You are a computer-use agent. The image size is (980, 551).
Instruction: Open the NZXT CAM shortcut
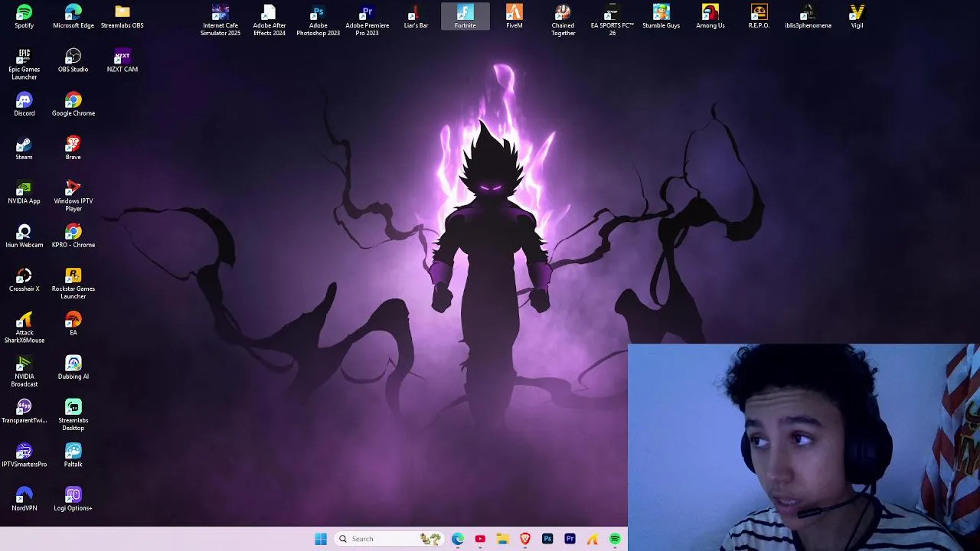pyautogui.click(x=122, y=60)
